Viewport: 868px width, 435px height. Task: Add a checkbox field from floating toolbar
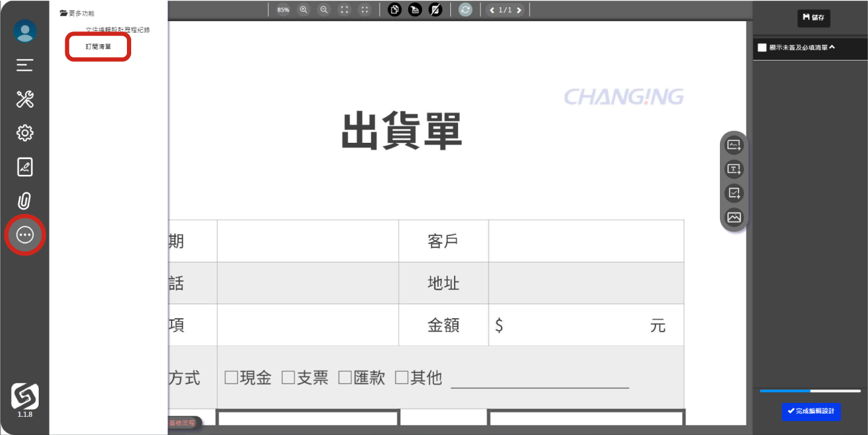[x=734, y=194]
